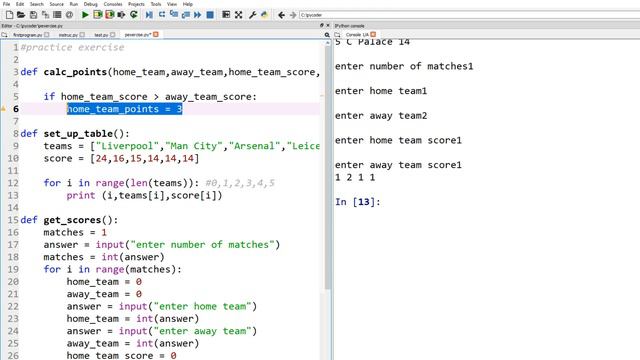The height and width of the screenshot is (360, 640).
Task: Browse console tabs folder icon
Action: (x=338, y=35)
